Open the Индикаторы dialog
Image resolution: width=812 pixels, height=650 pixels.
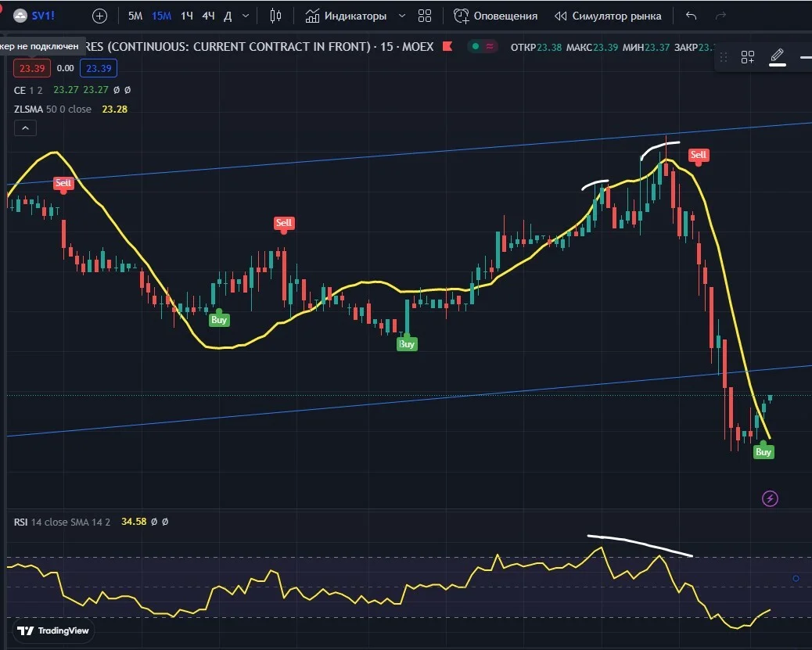(x=346, y=16)
